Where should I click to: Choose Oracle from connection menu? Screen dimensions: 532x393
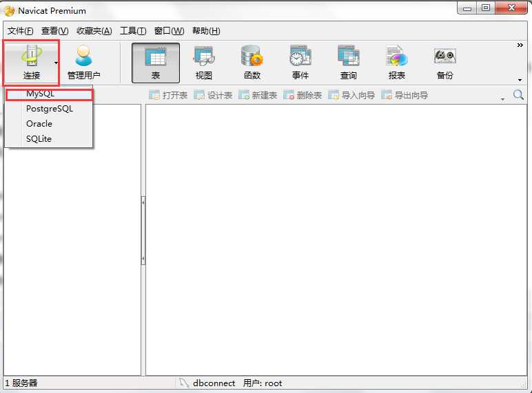pos(49,124)
